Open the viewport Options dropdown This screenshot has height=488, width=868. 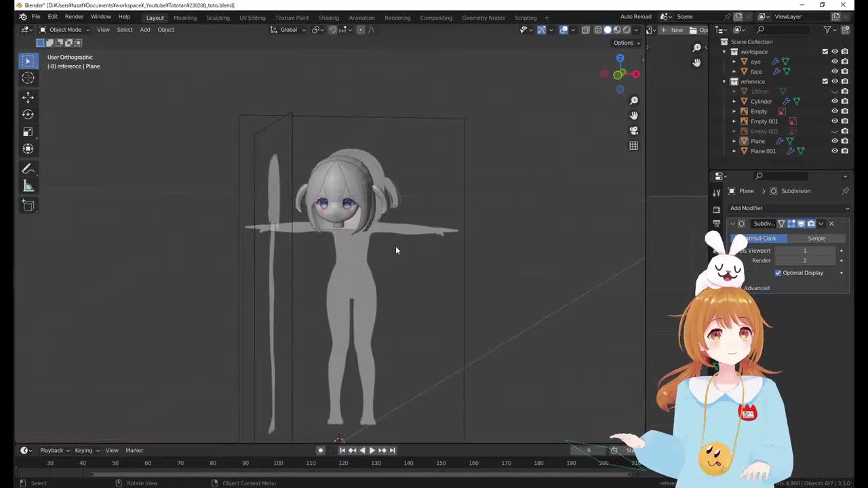[627, 43]
